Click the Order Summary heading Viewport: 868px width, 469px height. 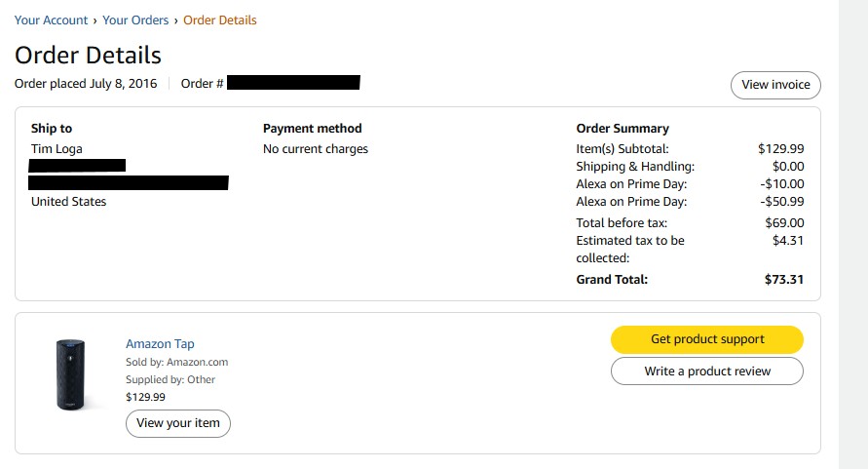[623, 128]
